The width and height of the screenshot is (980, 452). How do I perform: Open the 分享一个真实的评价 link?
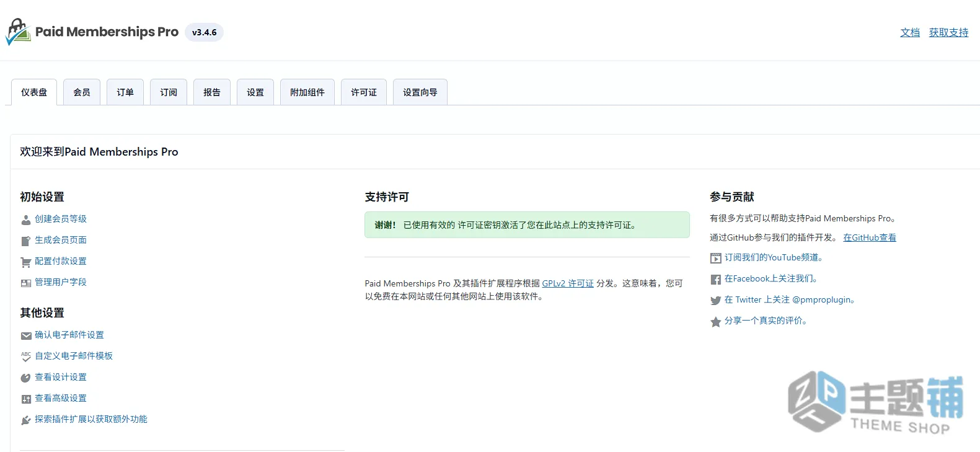(766, 321)
